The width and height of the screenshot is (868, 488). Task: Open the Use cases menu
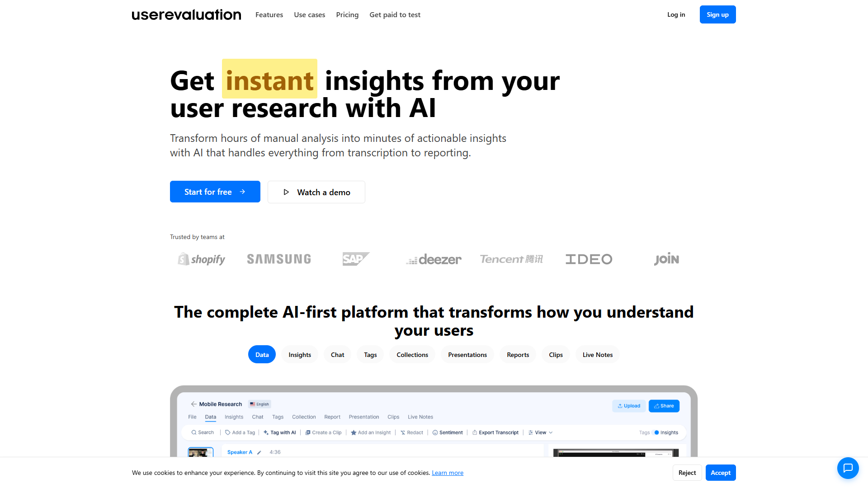point(309,14)
